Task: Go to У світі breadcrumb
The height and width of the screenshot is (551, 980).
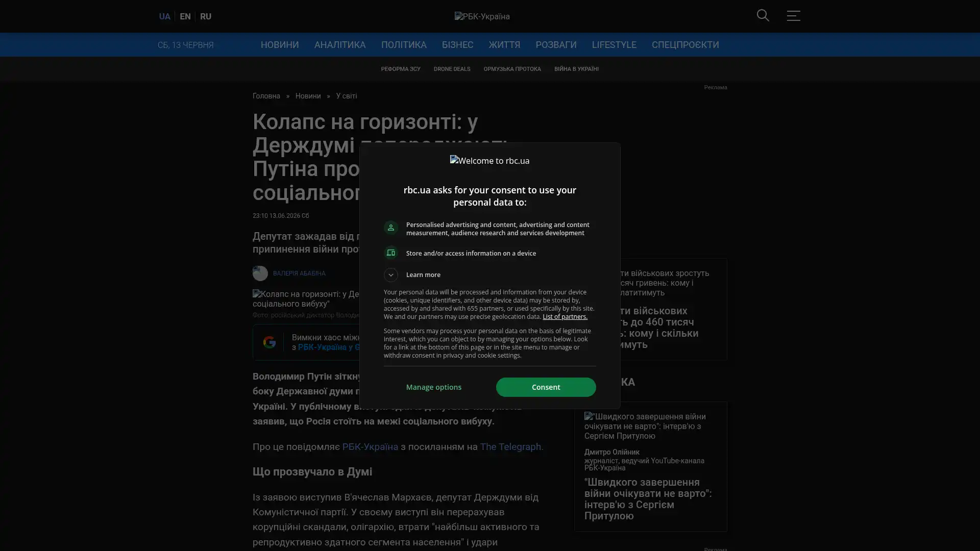Action: tap(347, 96)
